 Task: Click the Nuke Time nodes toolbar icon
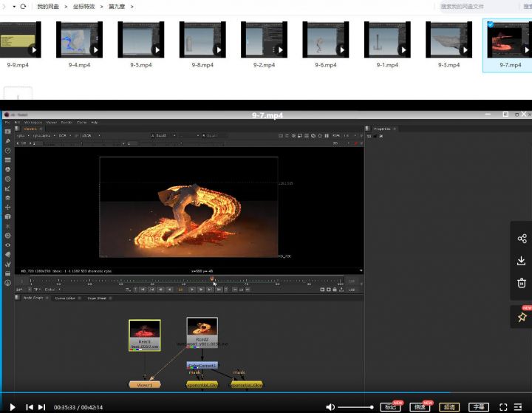tap(8, 150)
